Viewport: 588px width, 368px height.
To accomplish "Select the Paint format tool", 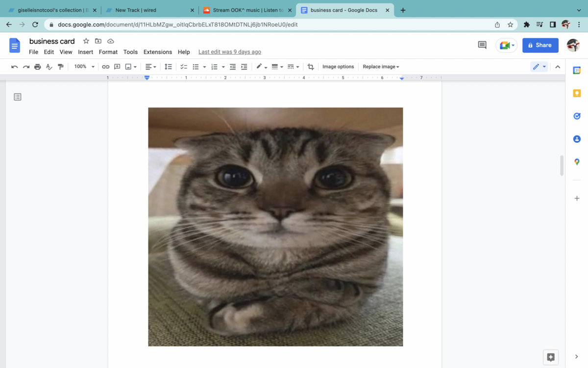I will [x=61, y=67].
